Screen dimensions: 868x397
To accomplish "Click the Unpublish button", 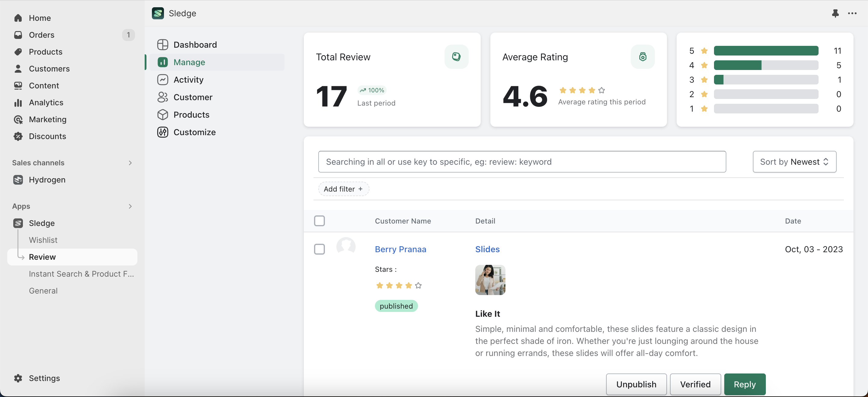I will click(636, 384).
